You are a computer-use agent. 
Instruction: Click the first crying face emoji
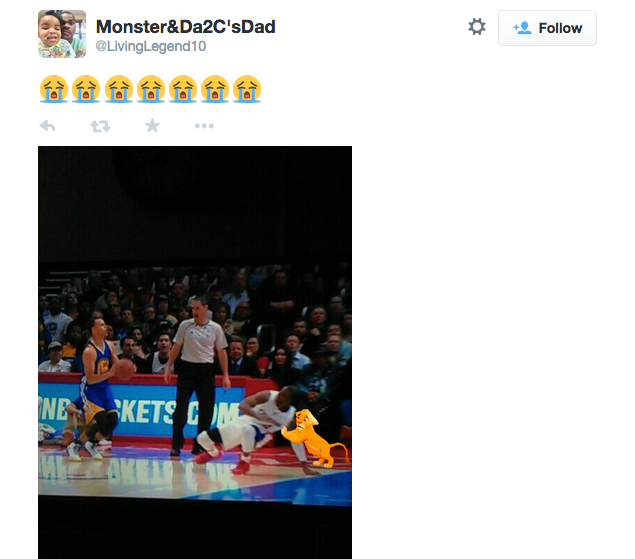(54, 89)
